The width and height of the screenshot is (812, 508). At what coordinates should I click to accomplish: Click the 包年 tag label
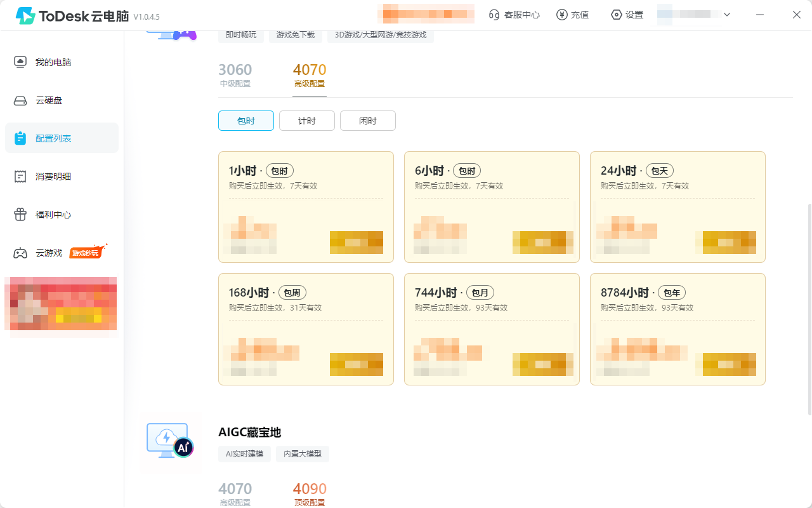672,293
